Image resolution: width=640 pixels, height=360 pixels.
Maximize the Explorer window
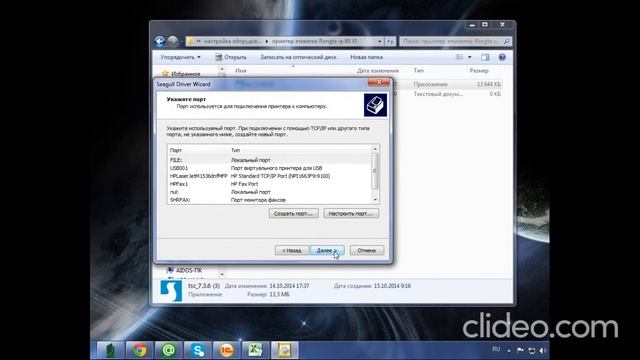(485, 25)
